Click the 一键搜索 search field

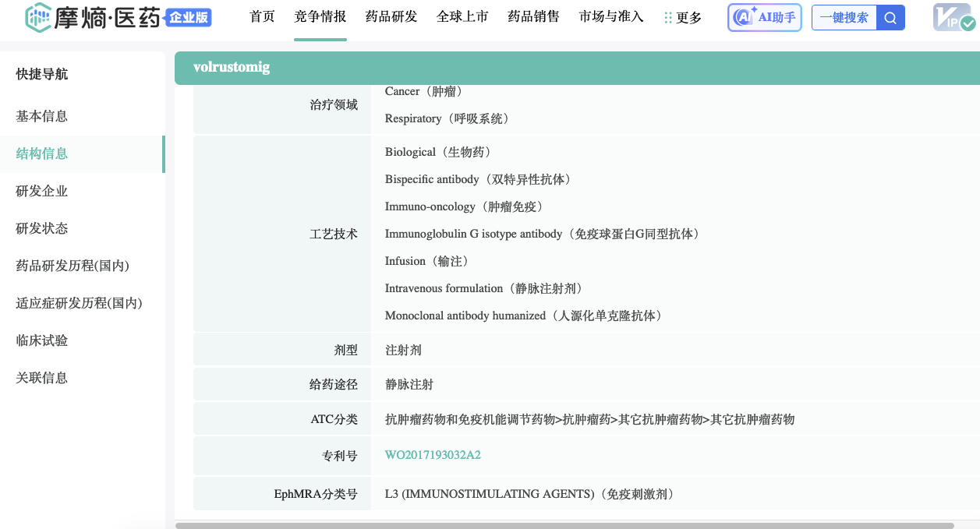click(844, 18)
